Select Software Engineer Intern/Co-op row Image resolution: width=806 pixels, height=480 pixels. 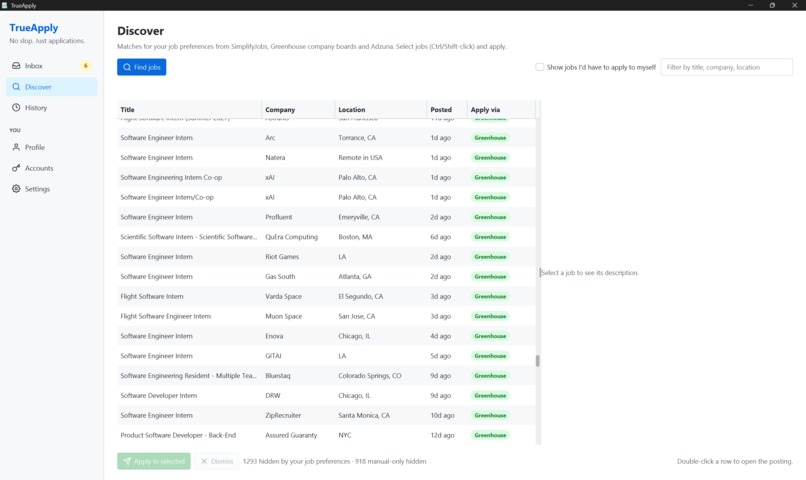[x=326, y=197]
